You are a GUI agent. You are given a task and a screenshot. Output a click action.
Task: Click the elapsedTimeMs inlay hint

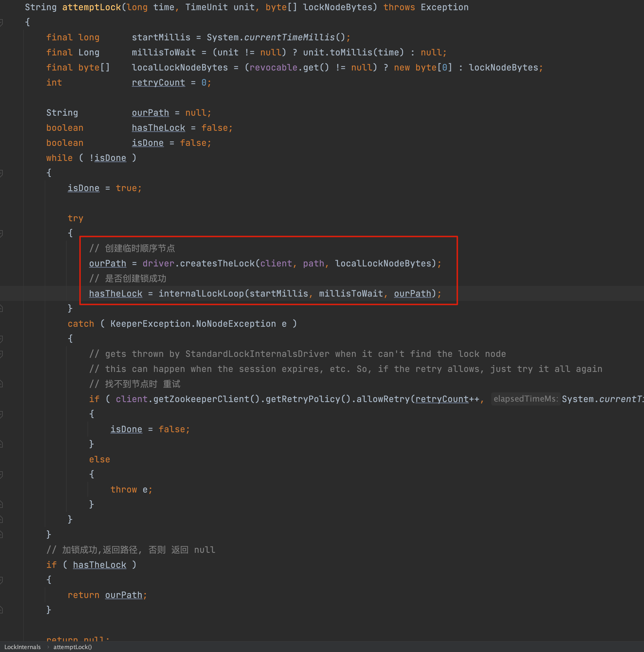click(x=526, y=399)
